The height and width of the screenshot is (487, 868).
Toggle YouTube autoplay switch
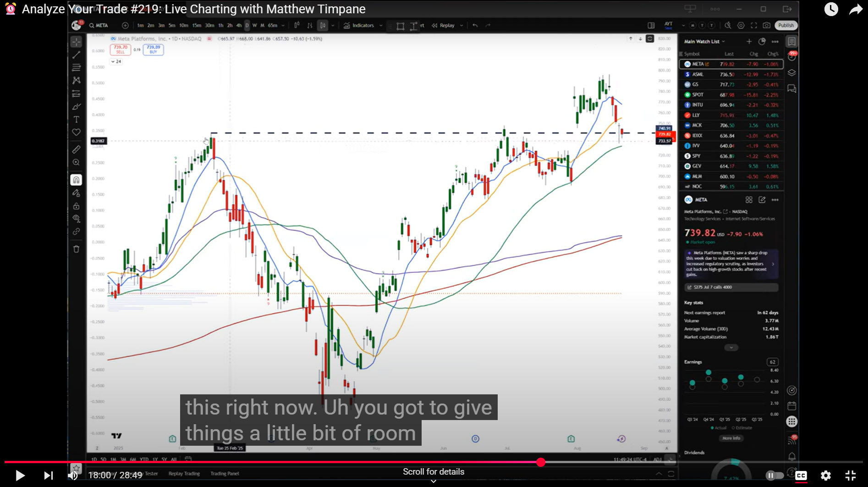(x=775, y=476)
